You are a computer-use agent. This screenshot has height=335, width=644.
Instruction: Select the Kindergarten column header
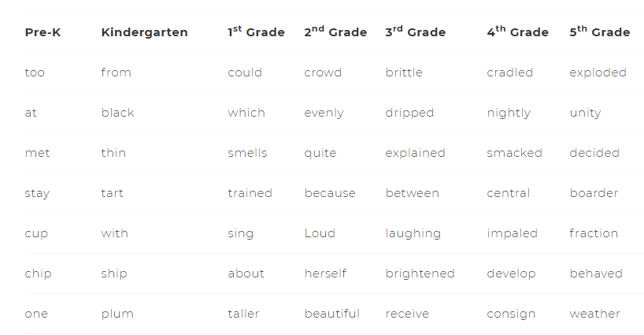point(145,32)
